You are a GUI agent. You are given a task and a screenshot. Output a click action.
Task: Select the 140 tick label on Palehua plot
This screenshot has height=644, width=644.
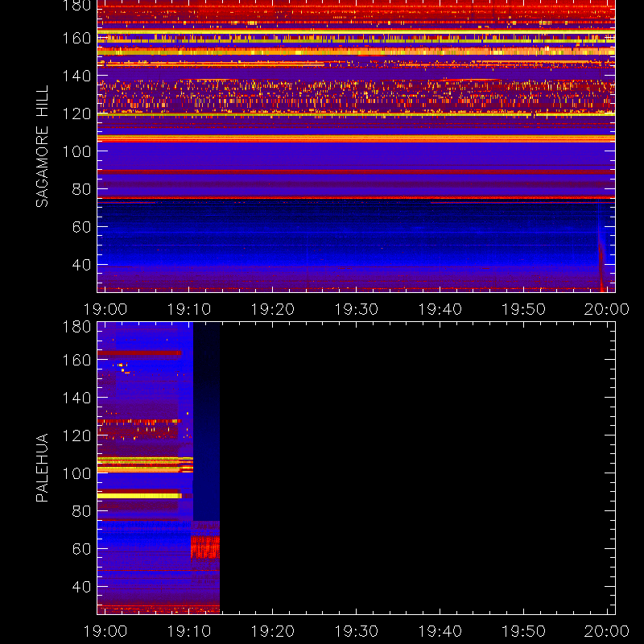[76, 398]
